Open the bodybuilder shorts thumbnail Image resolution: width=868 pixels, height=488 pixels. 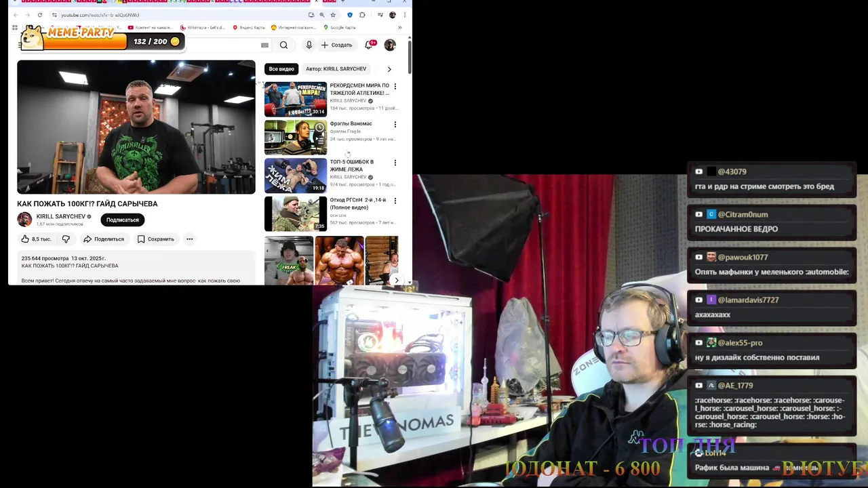(x=339, y=260)
